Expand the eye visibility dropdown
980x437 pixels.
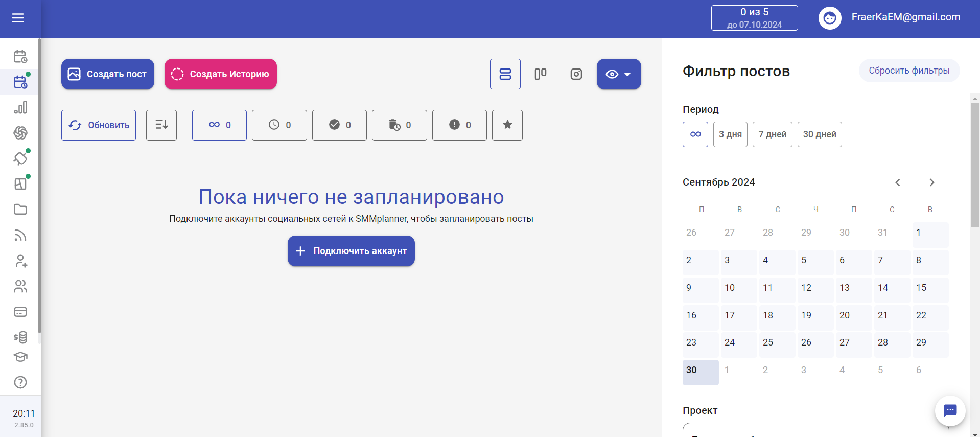[x=619, y=74]
